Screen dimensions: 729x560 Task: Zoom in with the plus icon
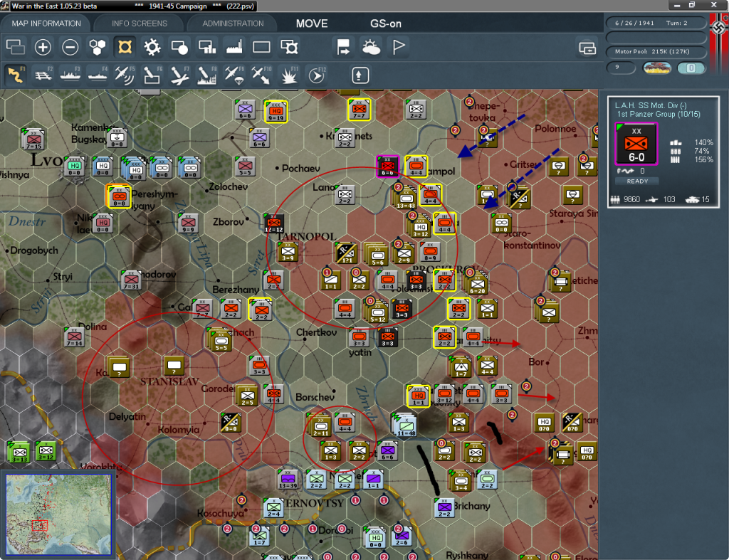[43, 47]
